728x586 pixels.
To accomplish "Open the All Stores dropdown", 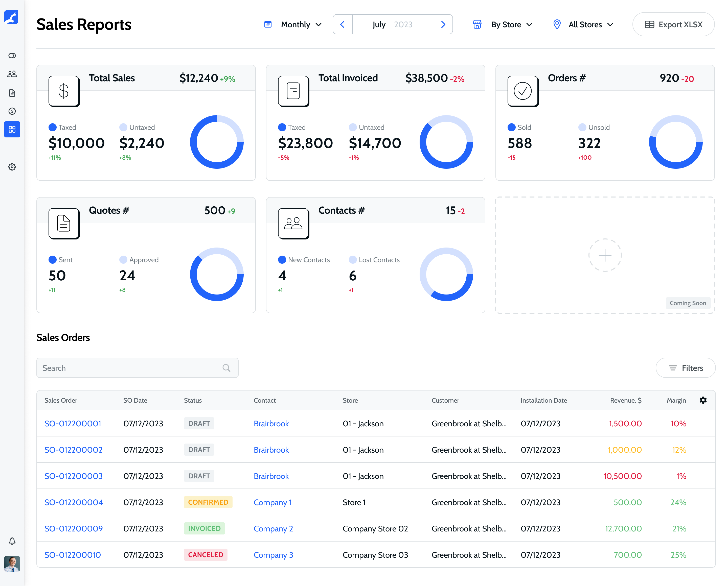I will (x=590, y=24).
